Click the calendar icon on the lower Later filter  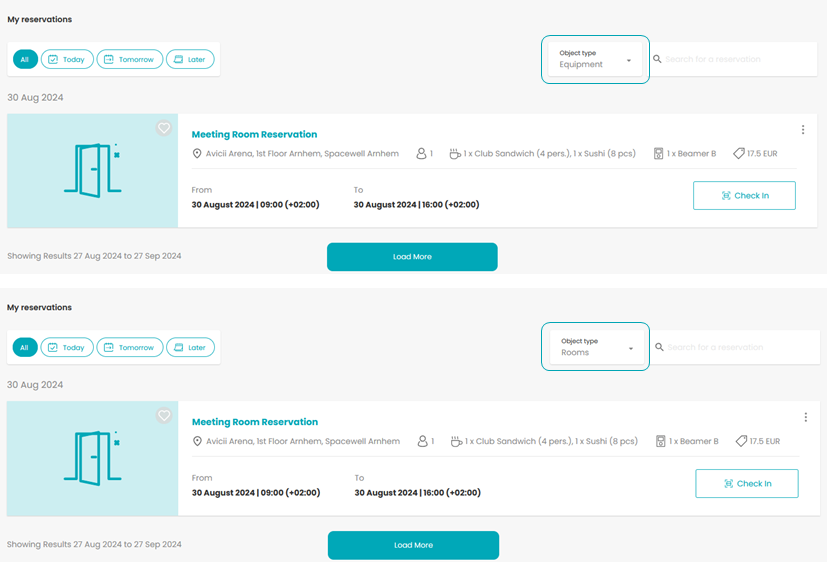178,347
